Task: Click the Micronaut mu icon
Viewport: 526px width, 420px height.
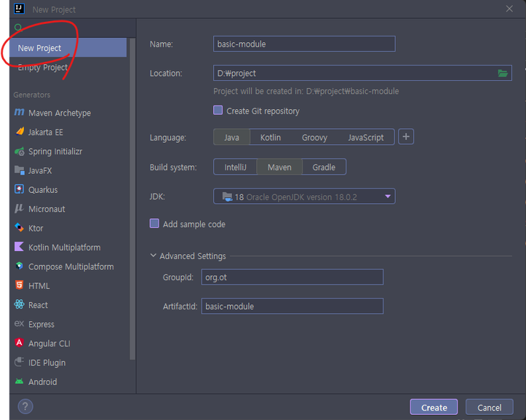Action: tap(19, 208)
